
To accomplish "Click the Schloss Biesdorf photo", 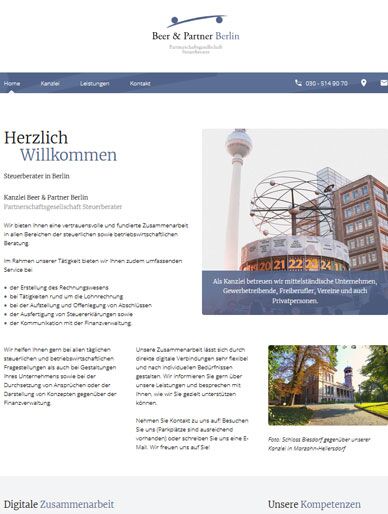I will pyautogui.click(x=328, y=385).
